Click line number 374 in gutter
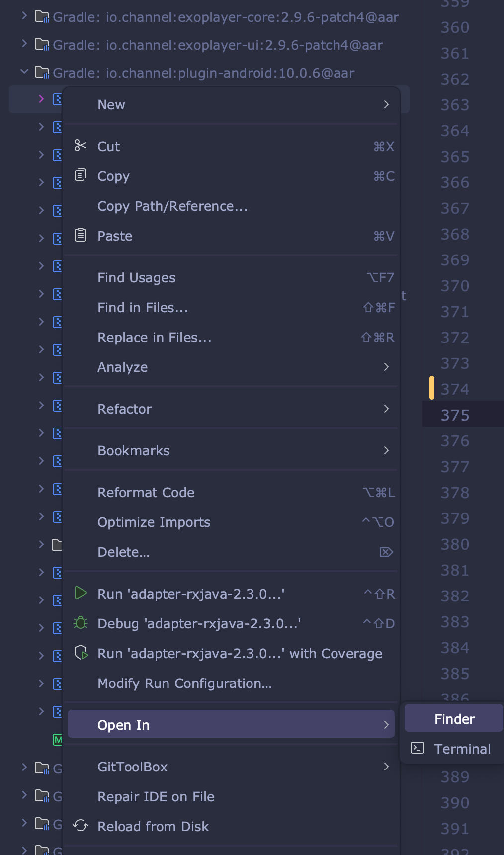This screenshot has height=855, width=504. [455, 389]
